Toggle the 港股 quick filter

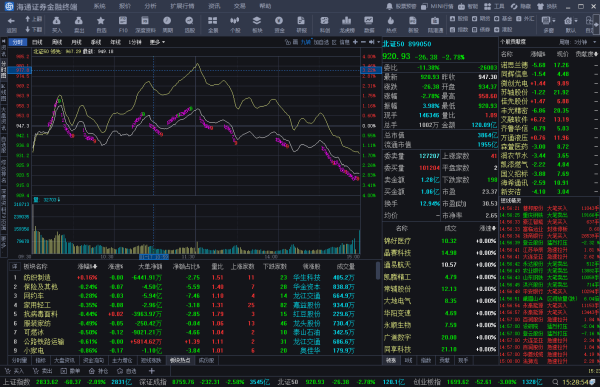tap(503, 29)
